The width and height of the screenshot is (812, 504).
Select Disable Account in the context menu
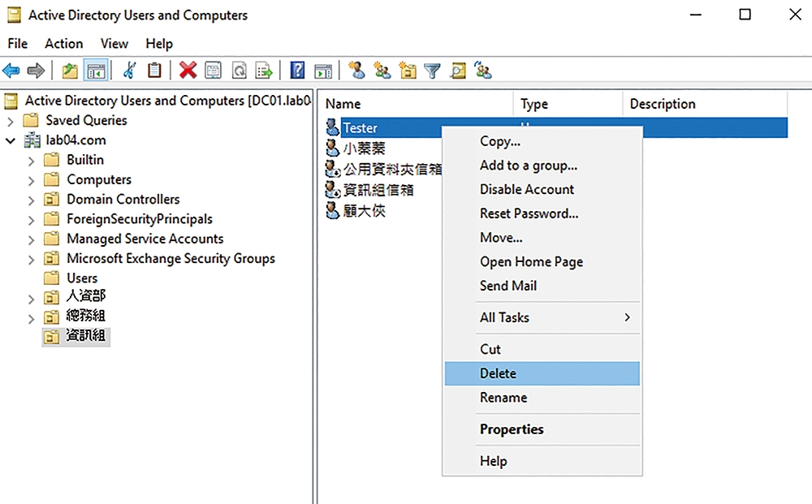pos(542,189)
